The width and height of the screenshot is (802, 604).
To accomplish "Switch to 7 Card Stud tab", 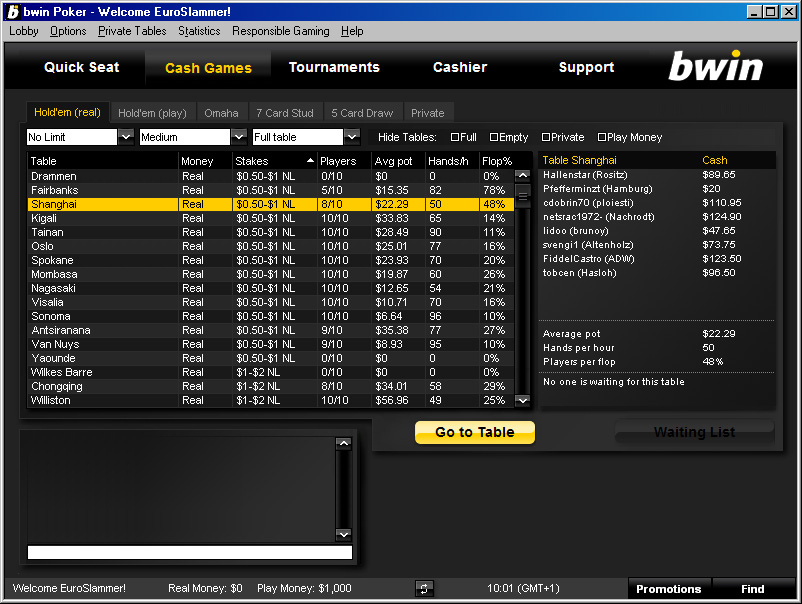I will [x=285, y=113].
